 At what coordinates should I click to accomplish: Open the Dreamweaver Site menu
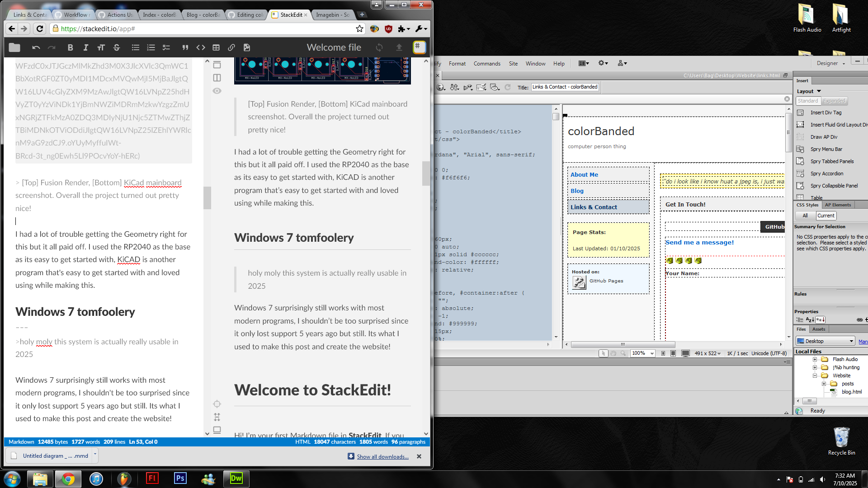pyautogui.click(x=513, y=64)
